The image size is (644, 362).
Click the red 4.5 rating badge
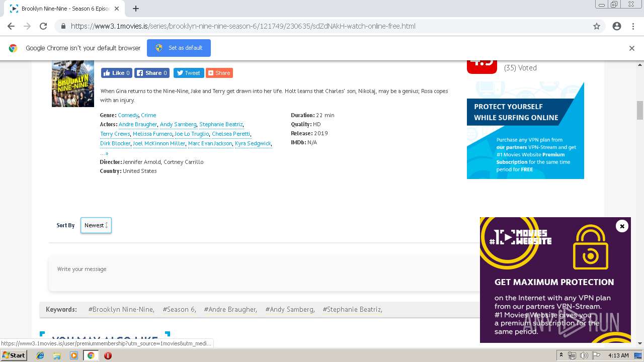(x=482, y=67)
